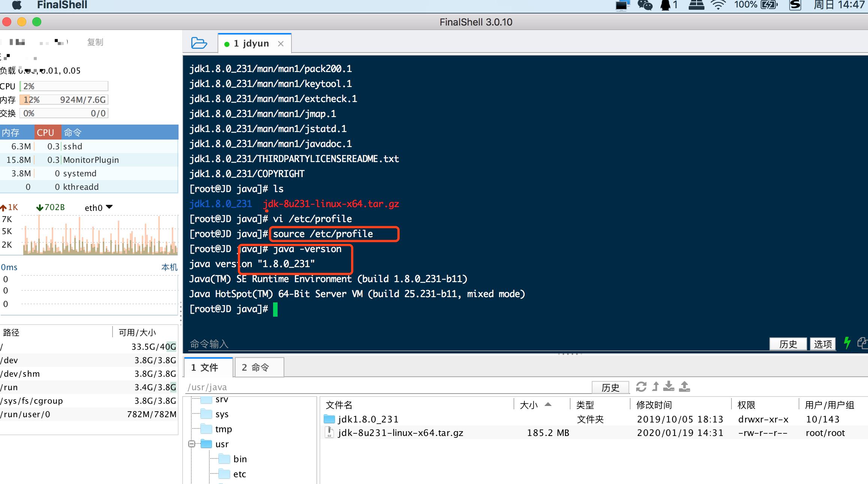Select the 1 jdyun session tab

pyautogui.click(x=251, y=44)
